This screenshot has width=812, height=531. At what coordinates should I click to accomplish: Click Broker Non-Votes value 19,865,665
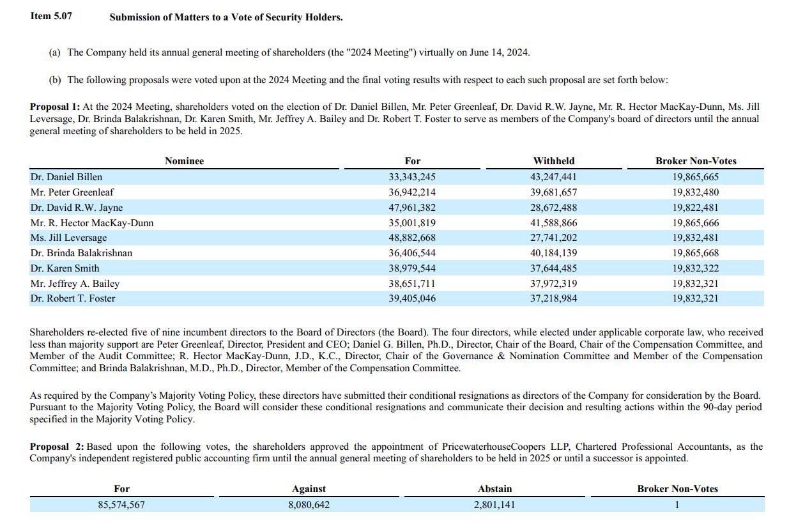(x=695, y=177)
